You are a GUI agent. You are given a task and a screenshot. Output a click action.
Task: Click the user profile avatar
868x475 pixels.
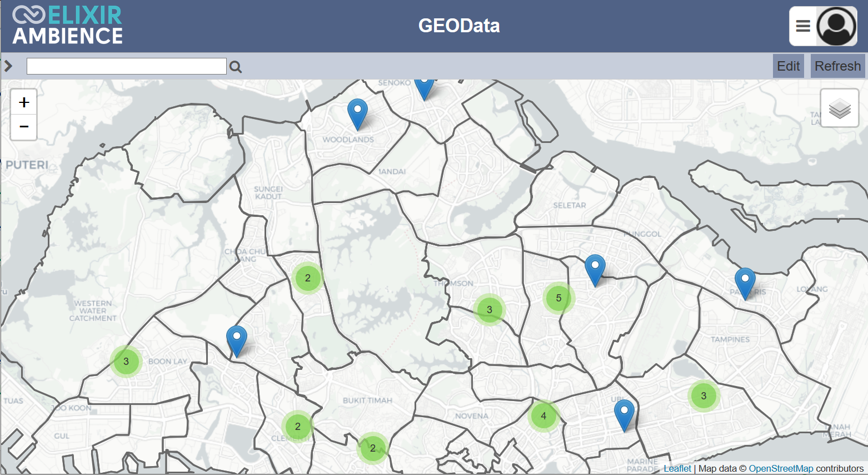tap(836, 26)
